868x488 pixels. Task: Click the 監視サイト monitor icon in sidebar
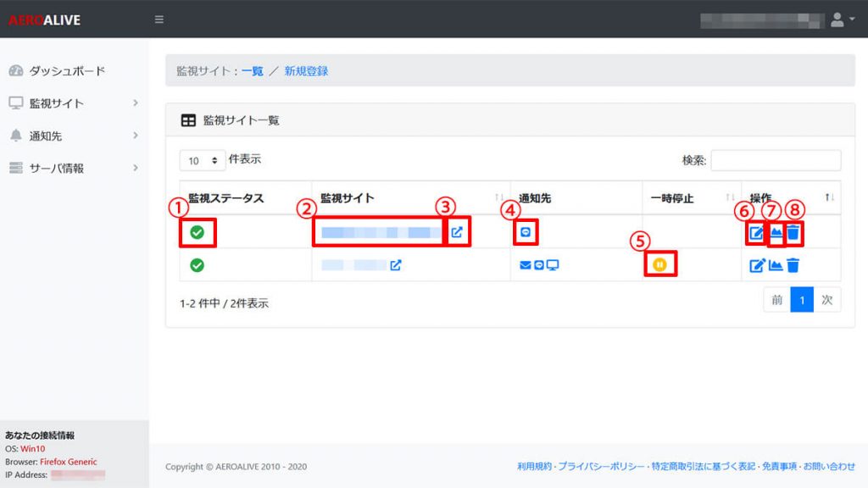pyautogui.click(x=16, y=103)
